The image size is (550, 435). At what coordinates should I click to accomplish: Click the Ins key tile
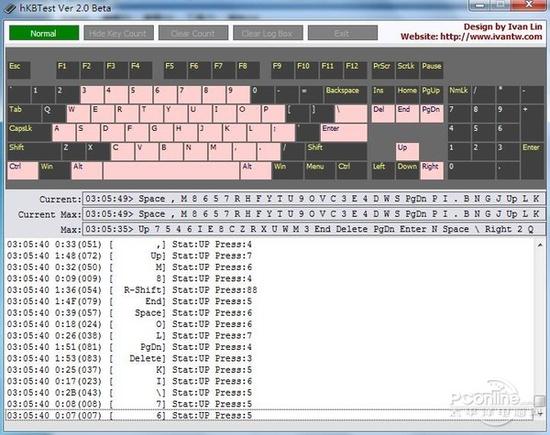(383, 94)
